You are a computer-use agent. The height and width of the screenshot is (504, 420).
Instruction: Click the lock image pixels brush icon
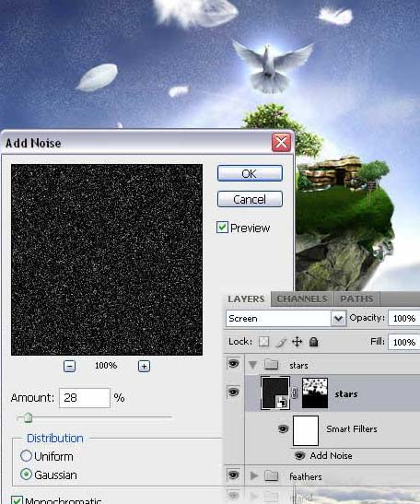281,342
